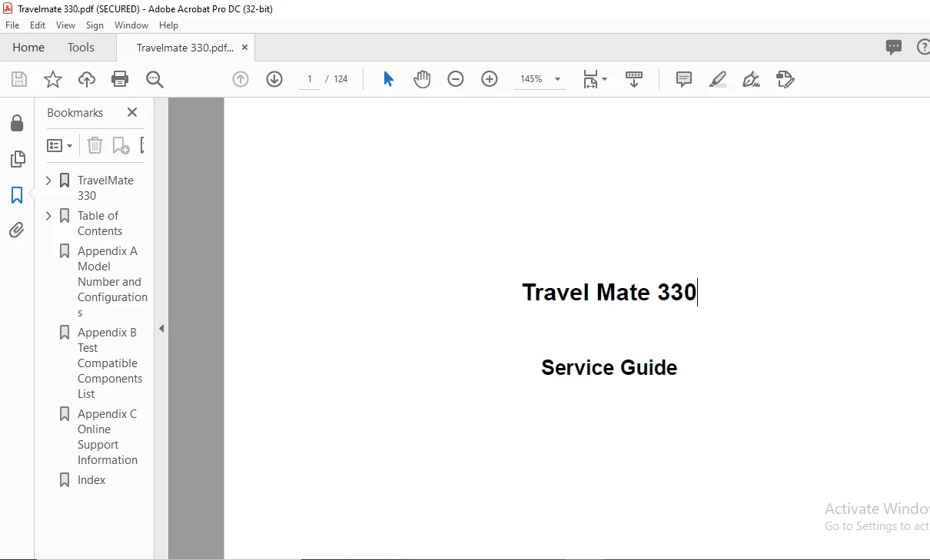Screen dimensions: 930x560
Task: Click the Travel Mate 330 title text
Action: pyautogui.click(x=609, y=293)
